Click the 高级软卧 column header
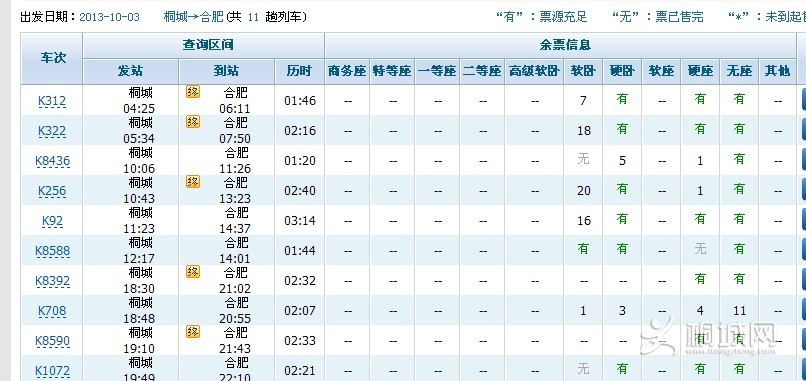Viewport: 806px width, 381px height. tap(534, 71)
